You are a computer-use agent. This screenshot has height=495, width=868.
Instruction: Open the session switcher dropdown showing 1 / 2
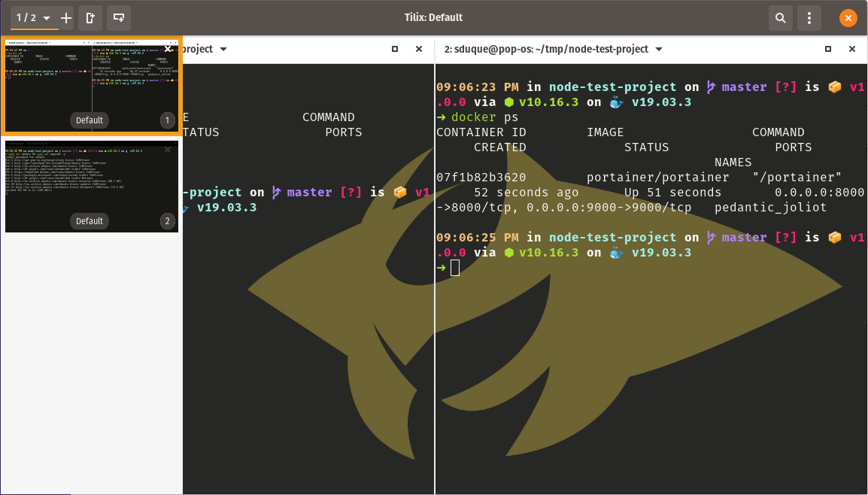pyautogui.click(x=33, y=18)
